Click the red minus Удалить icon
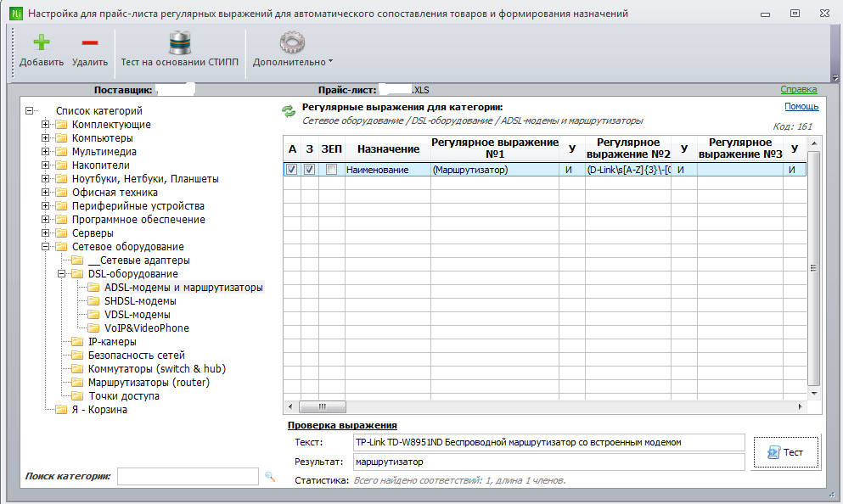Screen dimensions: 843x504 tap(90, 42)
